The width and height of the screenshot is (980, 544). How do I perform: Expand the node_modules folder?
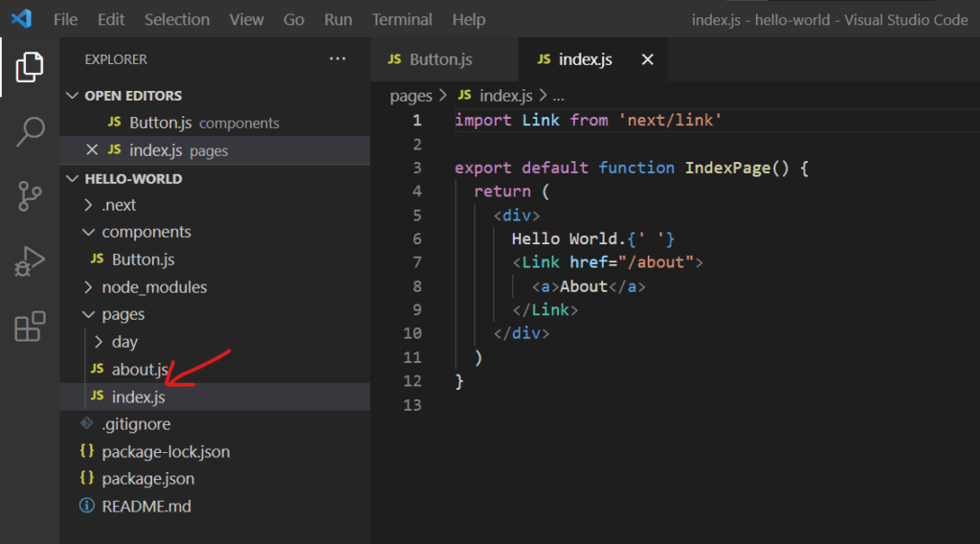coord(88,287)
